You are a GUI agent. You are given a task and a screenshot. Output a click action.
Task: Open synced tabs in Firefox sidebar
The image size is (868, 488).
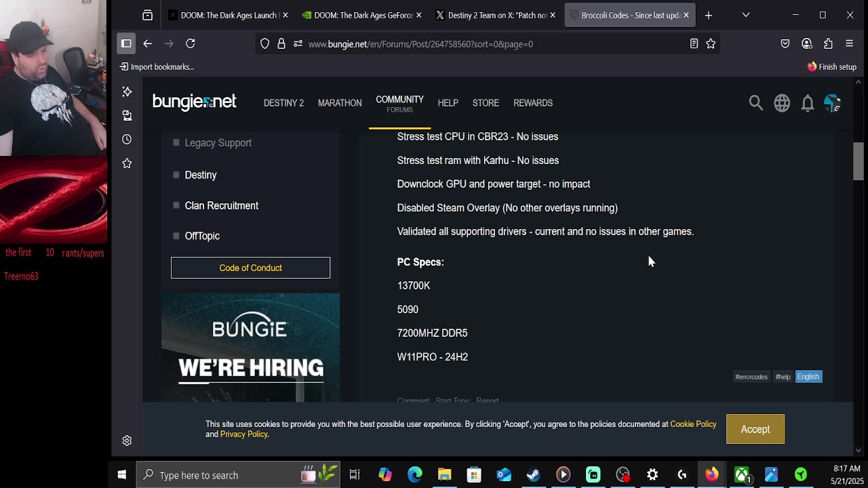coord(127,115)
